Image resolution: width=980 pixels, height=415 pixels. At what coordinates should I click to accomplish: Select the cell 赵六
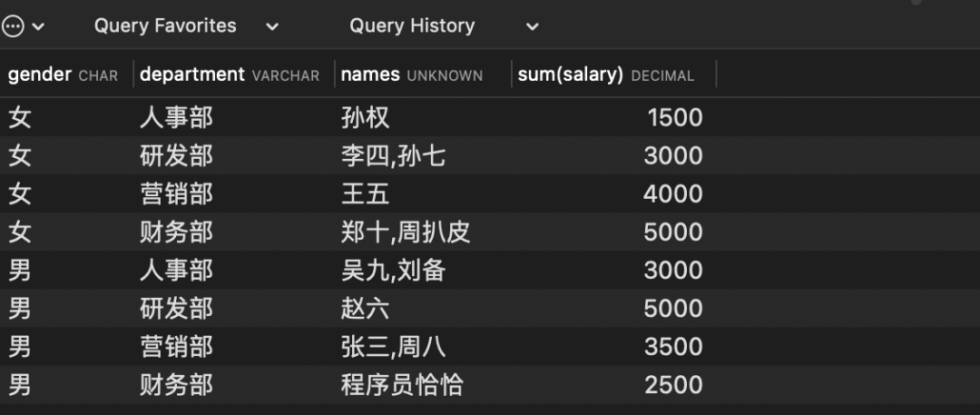point(366,309)
